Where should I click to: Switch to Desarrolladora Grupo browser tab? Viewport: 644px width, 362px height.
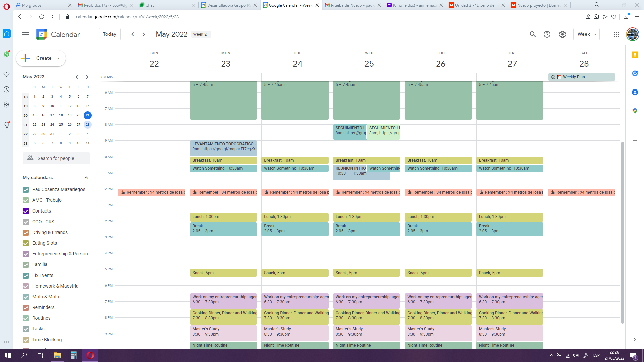[229, 5]
